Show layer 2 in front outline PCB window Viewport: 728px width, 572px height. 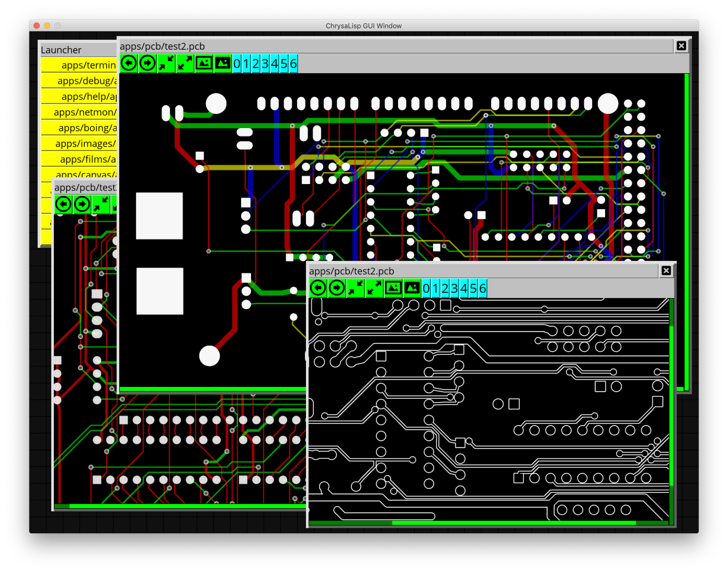click(445, 288)
